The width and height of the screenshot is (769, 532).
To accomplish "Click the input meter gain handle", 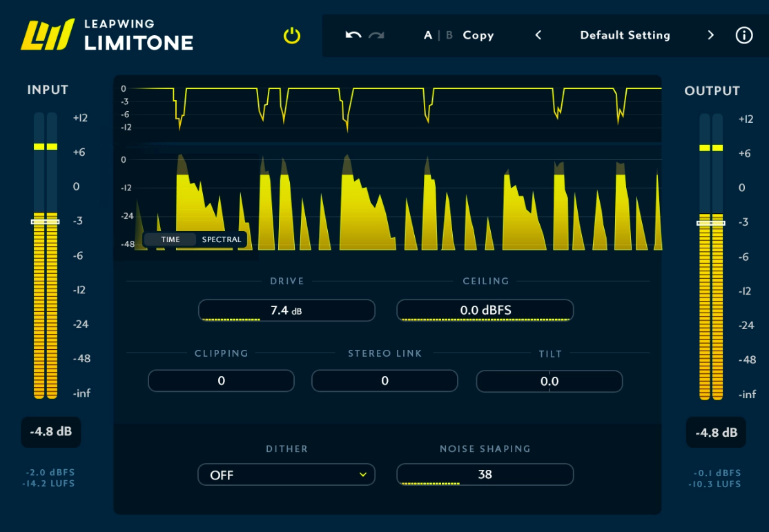I will click(x=45, y=221).
